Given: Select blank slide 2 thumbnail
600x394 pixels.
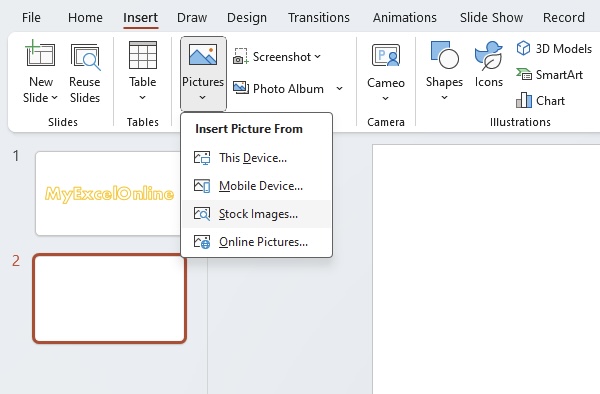Looking at the screenshot, I should tap(110, 298).
